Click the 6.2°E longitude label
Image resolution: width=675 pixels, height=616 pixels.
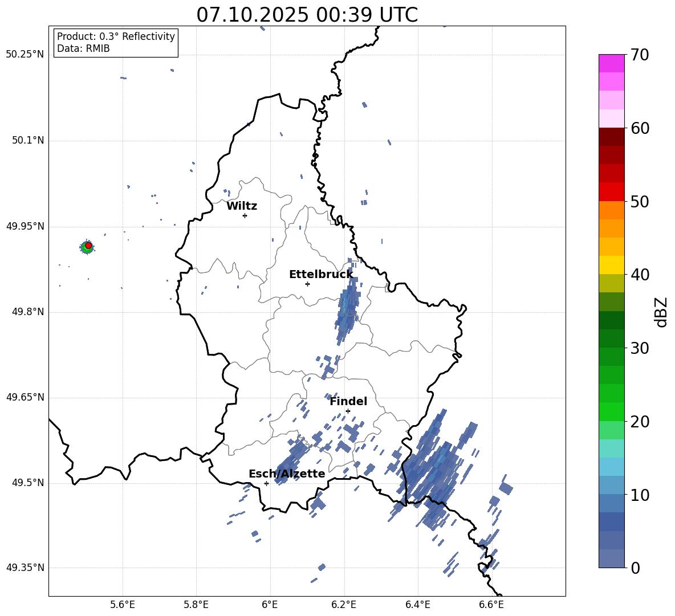pyautogui.click(x=344, y=605)
